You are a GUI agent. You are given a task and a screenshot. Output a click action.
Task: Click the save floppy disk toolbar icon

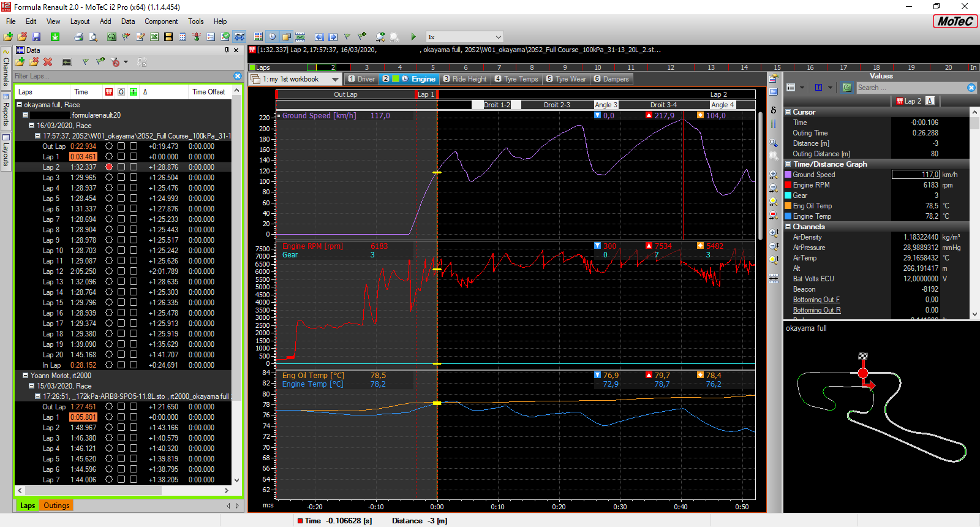click(x=36, y=37)
